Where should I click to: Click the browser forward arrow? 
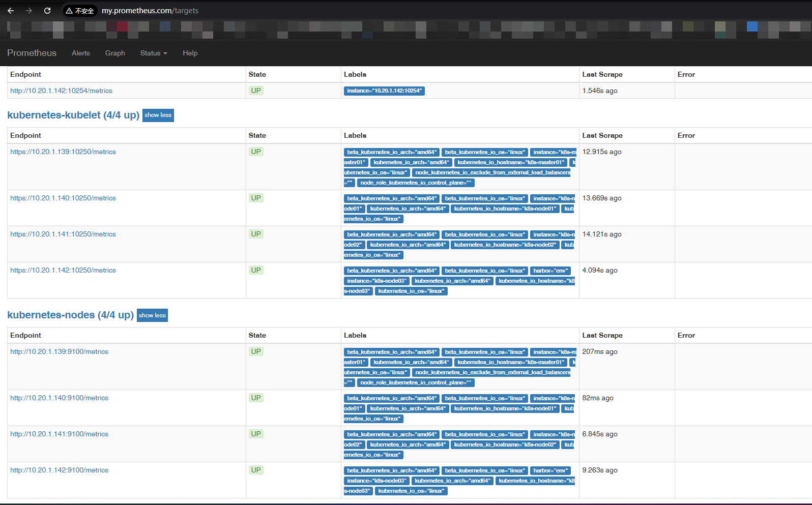click(x=29, y=11)
